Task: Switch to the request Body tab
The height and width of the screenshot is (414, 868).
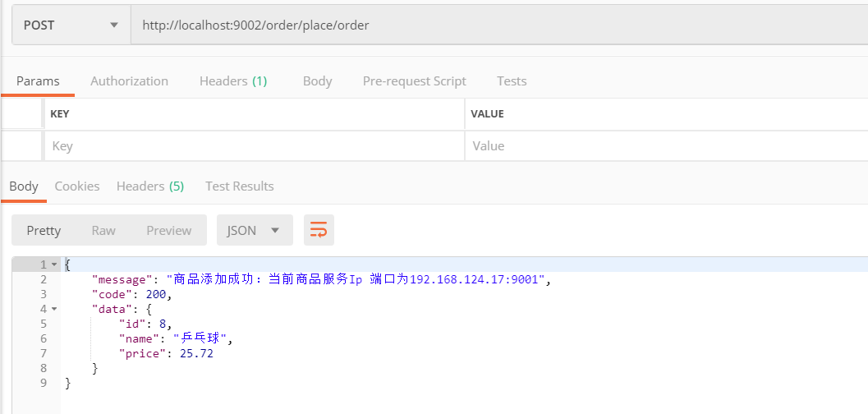Action: pos(317,81)
